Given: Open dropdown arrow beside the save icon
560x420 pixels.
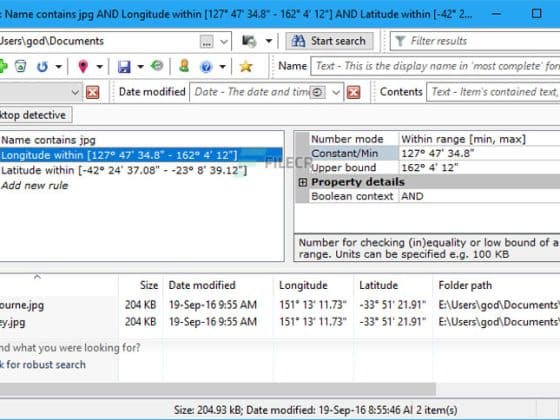Looking at the screenshot, I should [140, 66].
